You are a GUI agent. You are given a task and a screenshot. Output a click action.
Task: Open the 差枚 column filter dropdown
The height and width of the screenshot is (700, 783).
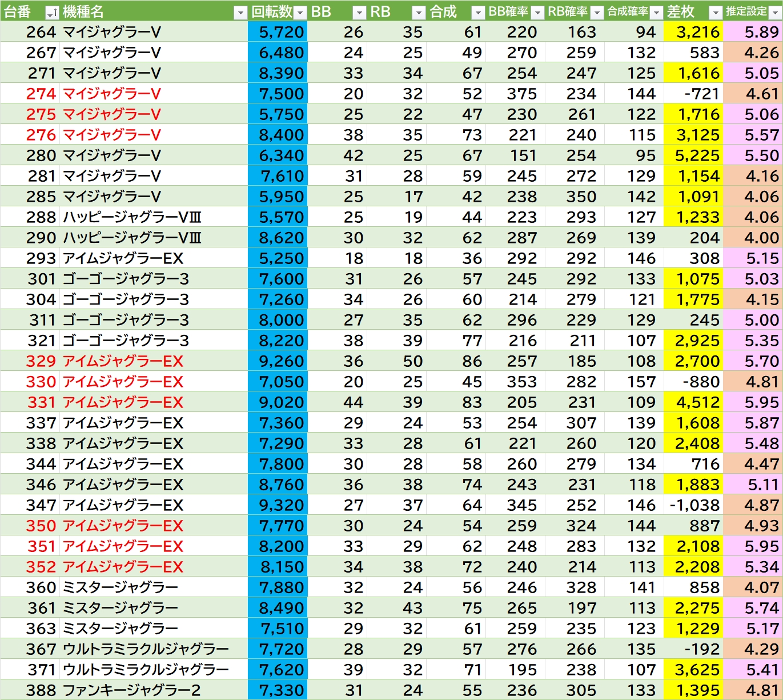pyautogui.click(x=716, y=13)
